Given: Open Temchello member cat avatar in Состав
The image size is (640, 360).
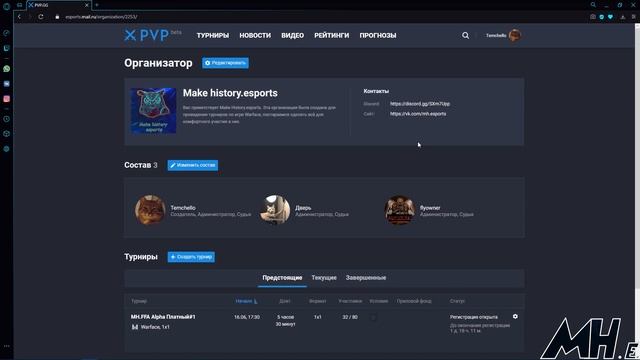Looking at the screenshot, I should (x=150, y=210).
